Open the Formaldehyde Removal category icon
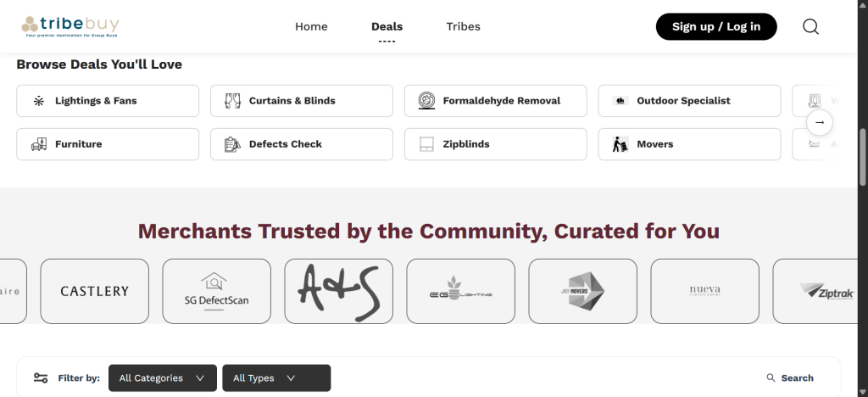This screenshot has width=868, height=397. pos(426,101)
